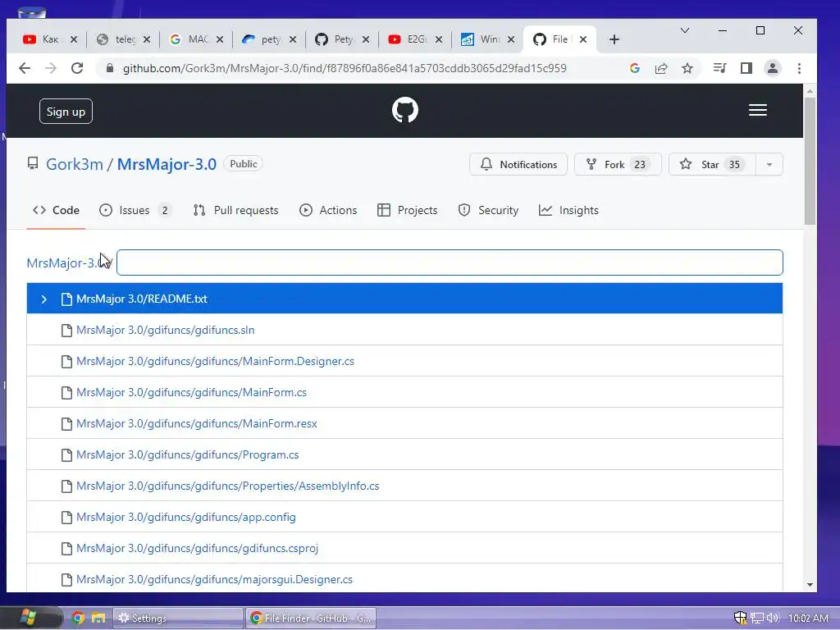Click the address bar URL
840x630 pixels.
click(x=345, y=68)
